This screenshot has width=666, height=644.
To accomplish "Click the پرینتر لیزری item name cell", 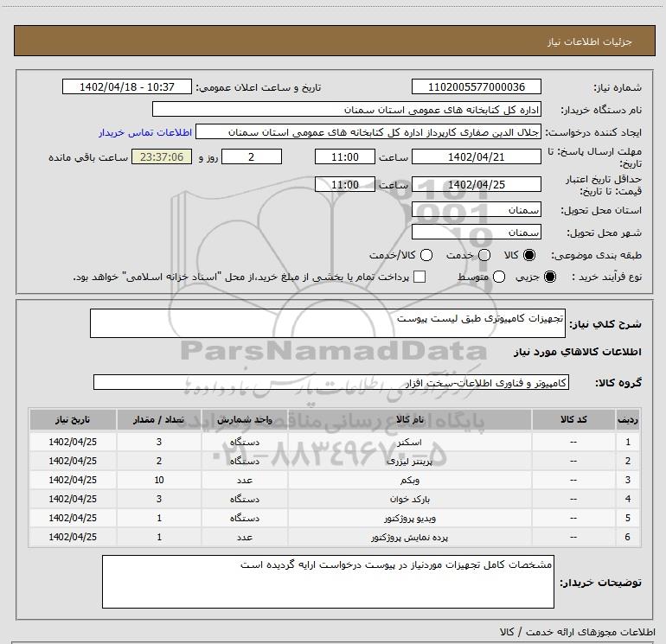I will (x=410, y=461).
